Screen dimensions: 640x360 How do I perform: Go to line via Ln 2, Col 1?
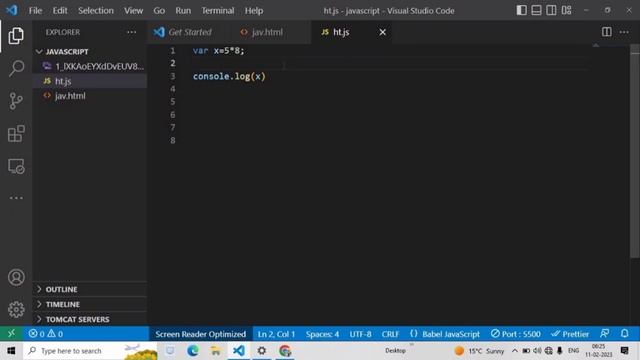click(276, 334)
